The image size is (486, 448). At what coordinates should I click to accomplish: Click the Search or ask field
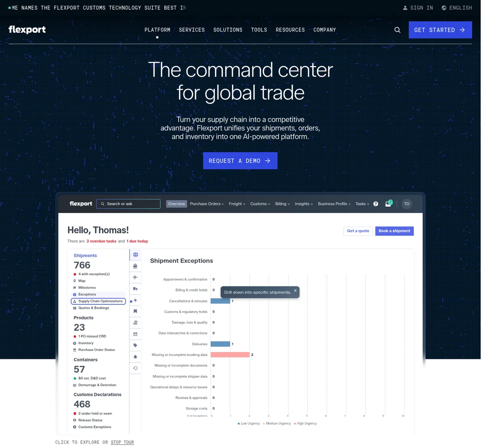tap(128, 204)
